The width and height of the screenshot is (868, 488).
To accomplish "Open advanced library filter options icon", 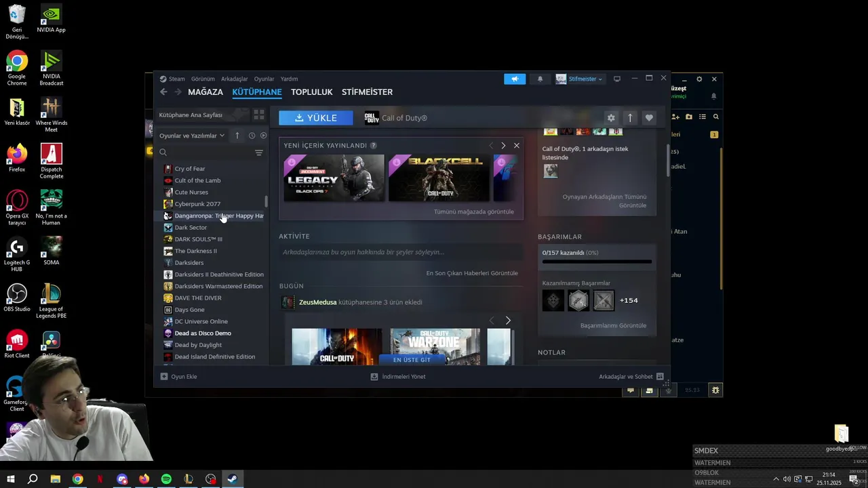I will (258, 152).
